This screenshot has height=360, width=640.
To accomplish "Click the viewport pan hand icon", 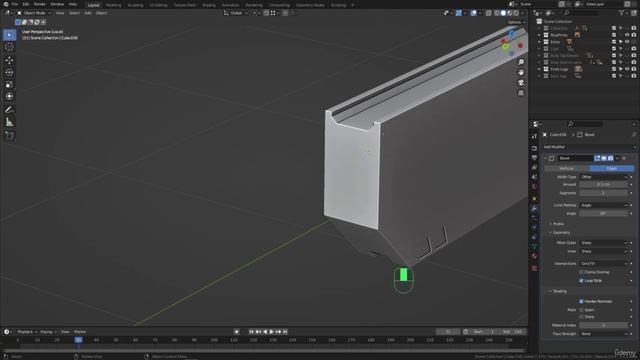I will [x=521, y=72].
